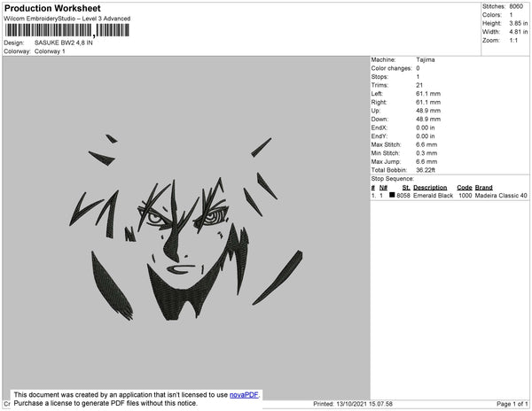532x411 pixels.
Task: Select the 'Printed: 13/10/2021 15.07.58' footer
Action: pos(353,404)
